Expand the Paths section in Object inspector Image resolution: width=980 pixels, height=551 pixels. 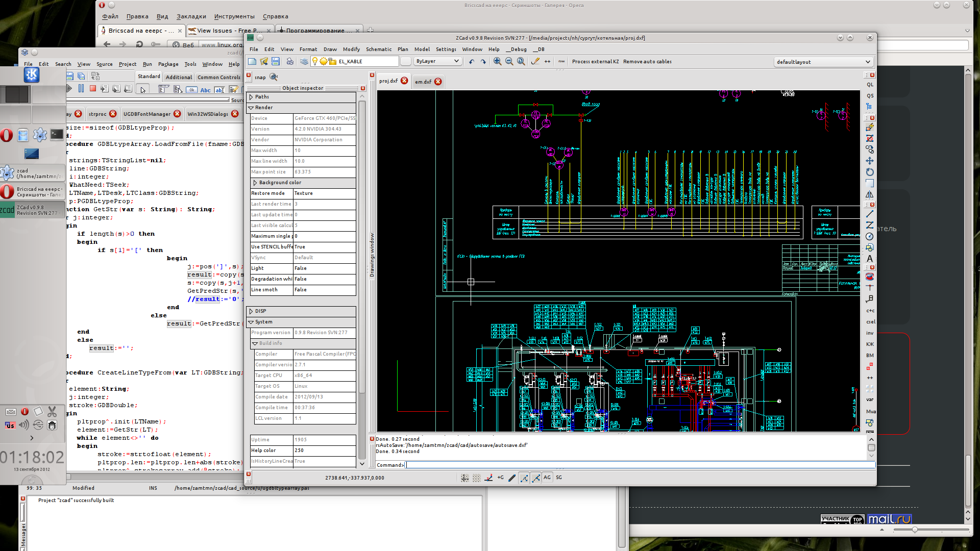point(251,97)
